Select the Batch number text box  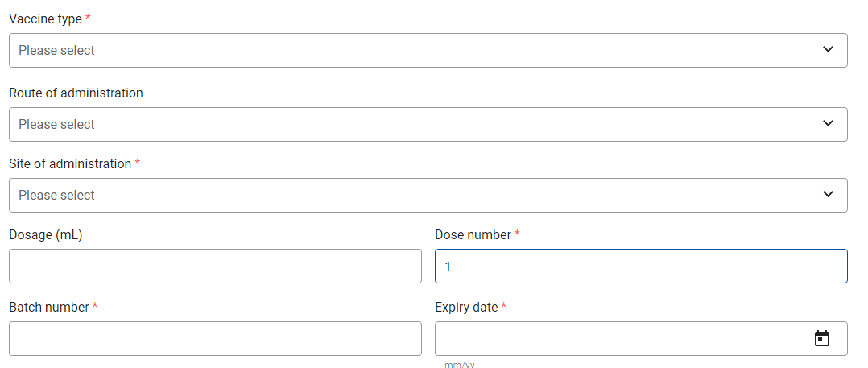215,339
